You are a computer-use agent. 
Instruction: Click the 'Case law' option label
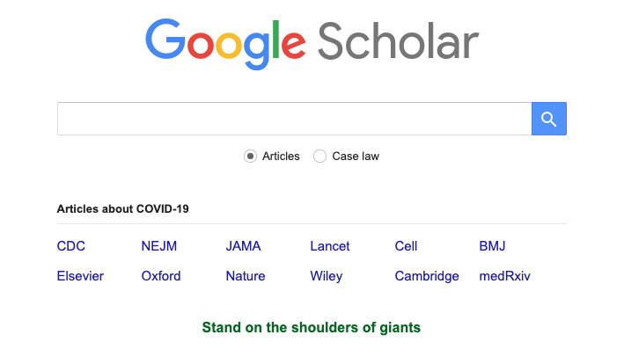tap(356, 157)
